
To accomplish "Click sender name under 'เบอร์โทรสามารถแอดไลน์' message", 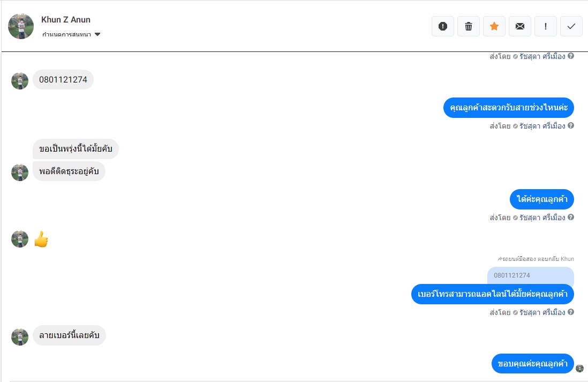I will pos(542,312).
